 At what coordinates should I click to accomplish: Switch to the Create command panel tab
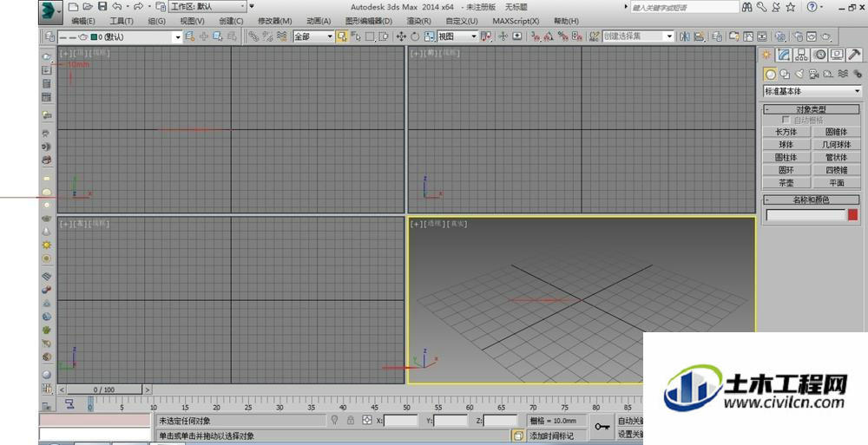click(766, 55)
